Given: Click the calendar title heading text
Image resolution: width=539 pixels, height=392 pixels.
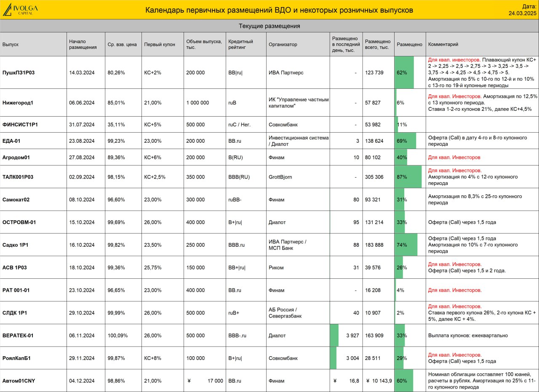Looking at the screenshot, I should point(279,10).
